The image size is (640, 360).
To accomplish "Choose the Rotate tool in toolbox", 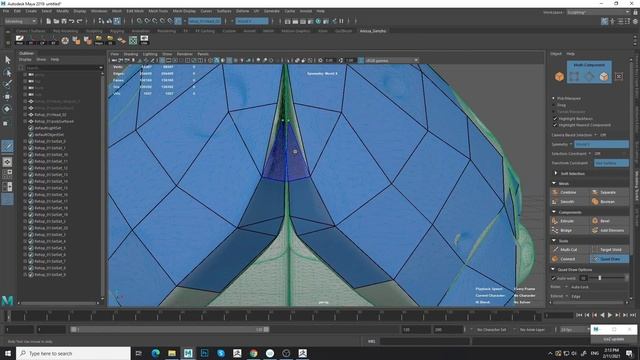I will pos(7,109).
